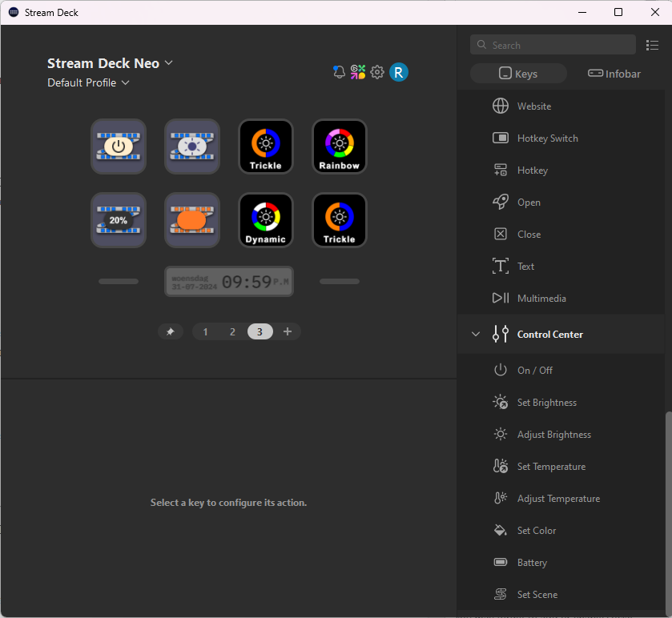Select the Set Scene action
This screenshot has height=618, width=672.
[561, 595]
